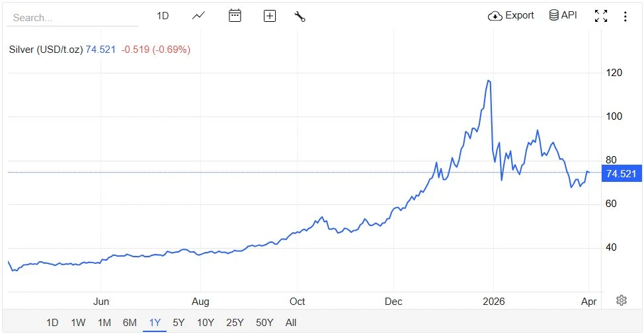Click the add comparison plus icon
This screenshot has width=644, height=334.
pyautogui.click(x=270, y=16)
